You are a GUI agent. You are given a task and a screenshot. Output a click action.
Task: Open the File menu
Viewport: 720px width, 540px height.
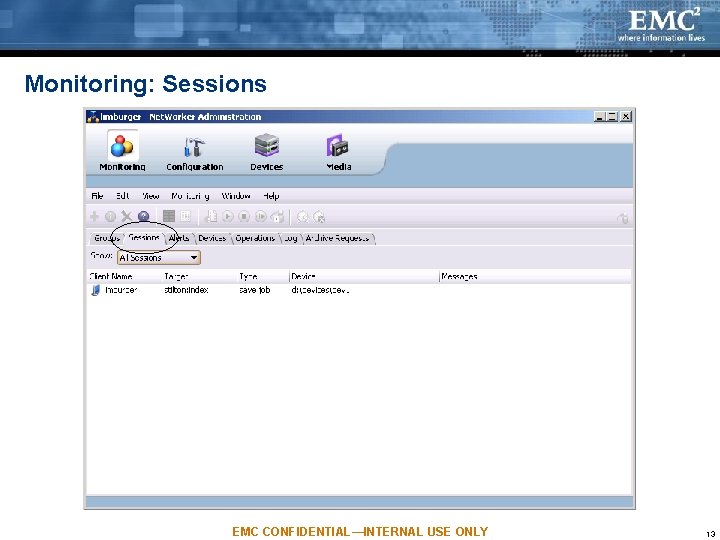click(97, 196)
